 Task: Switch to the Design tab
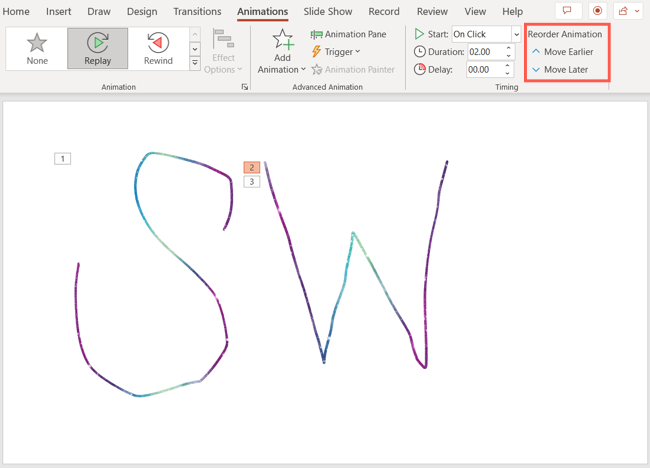(142, 12)
